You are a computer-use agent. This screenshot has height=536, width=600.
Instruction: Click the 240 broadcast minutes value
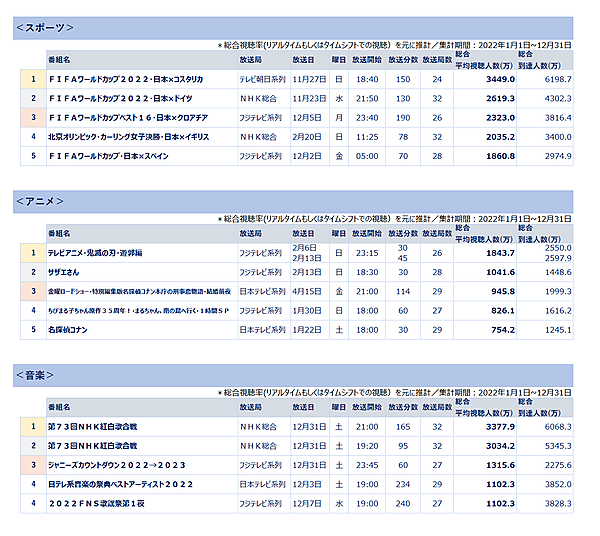[x=403, y=503]
